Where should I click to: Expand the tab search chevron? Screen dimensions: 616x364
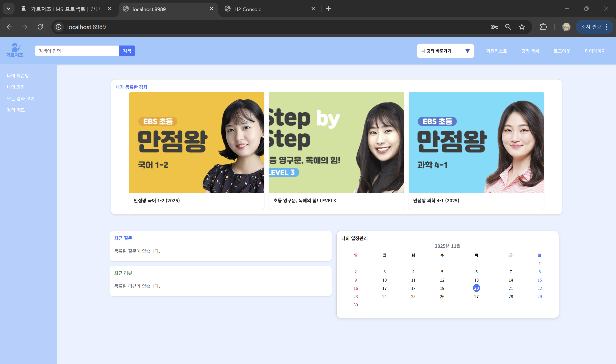tap(9, 9)
